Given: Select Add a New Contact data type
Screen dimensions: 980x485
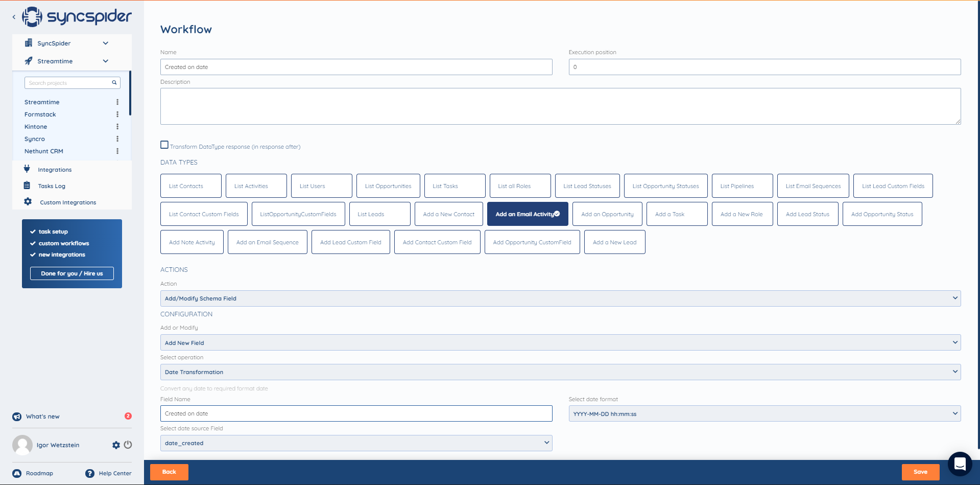Looking at the screenshot, I should click(449, 214).
